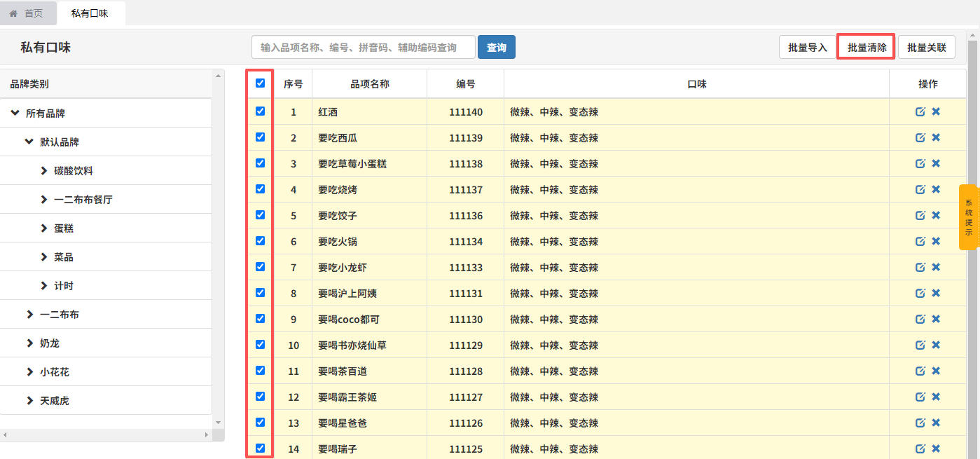Uncheck the 要喝瑞子 row checkbox

click(261, 448)
